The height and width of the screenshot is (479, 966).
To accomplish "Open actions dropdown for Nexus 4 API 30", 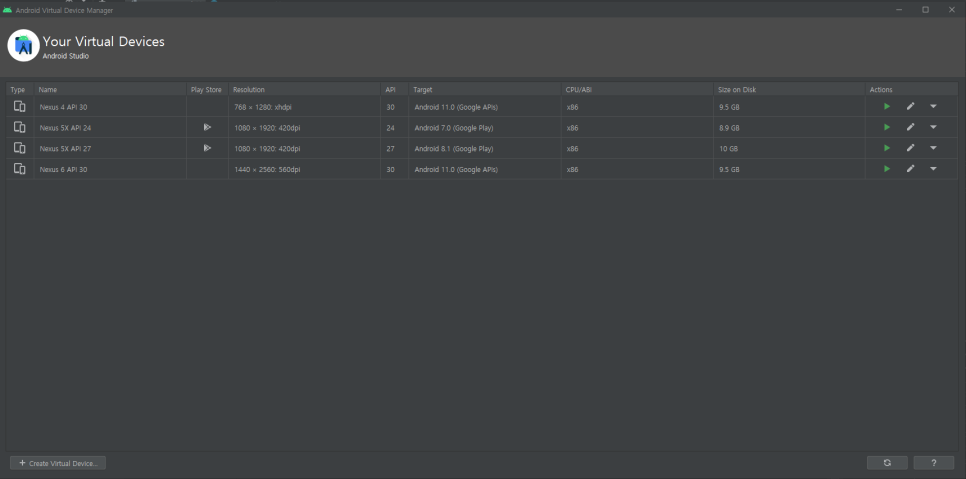I will [x=933, y=107].
